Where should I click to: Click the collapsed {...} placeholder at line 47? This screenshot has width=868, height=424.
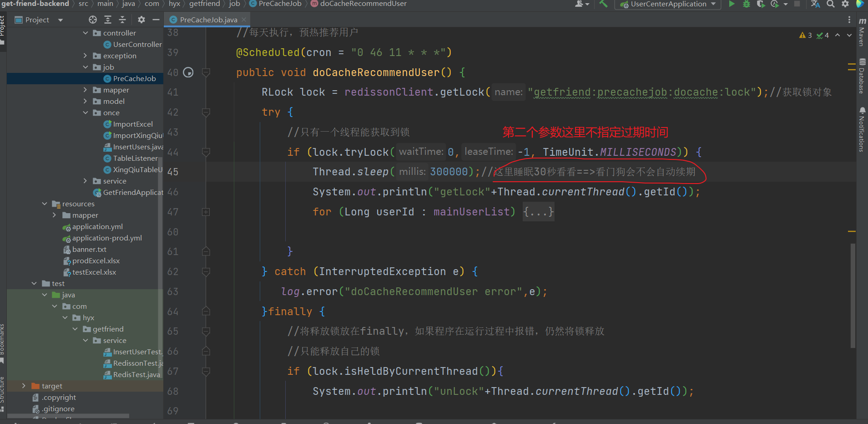coord(538,212)
